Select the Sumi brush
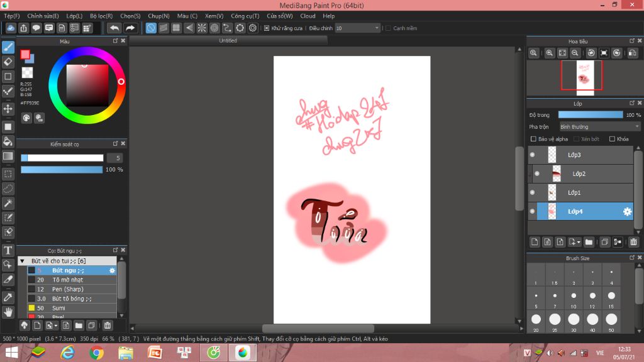This screenshot has width=644, height=362. click(72, 308)
